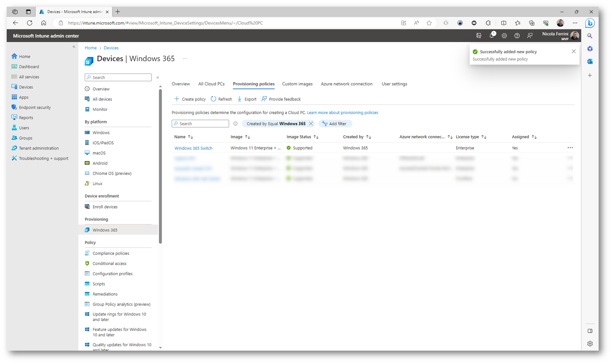The width and height of the screenshot is (612, 364).
Task: Open the portal settings gear icon
Action: point(504,36)
